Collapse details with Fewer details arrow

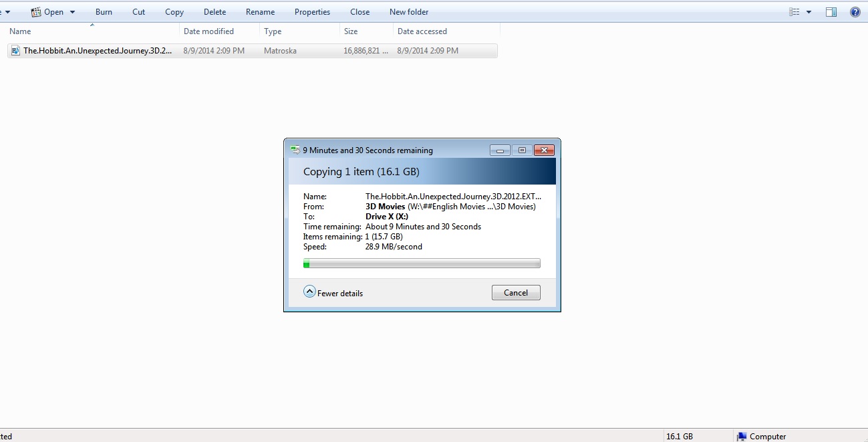309,292
